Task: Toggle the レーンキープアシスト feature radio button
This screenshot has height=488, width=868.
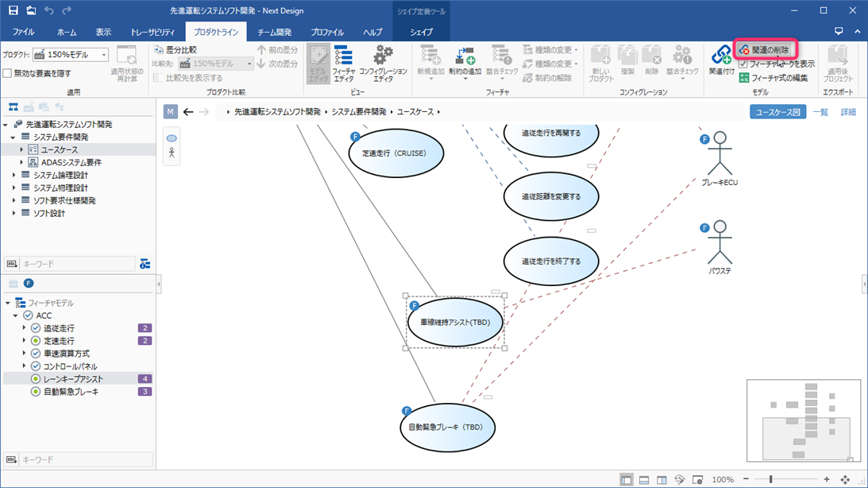Action: click(36, 379)
